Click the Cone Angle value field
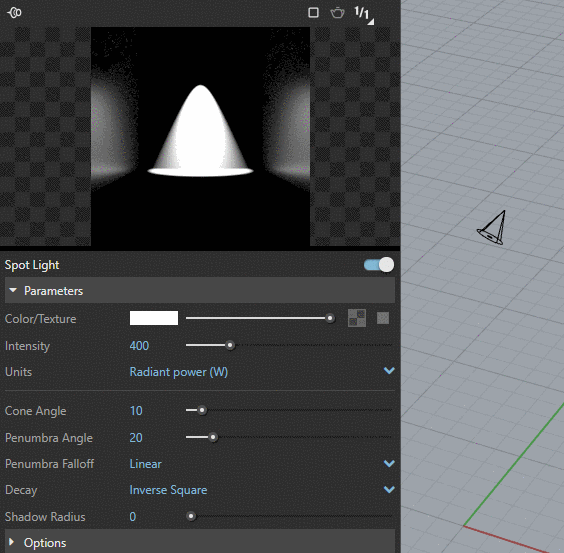The height and width of the screenshot is (553, 564). (136, 411)
